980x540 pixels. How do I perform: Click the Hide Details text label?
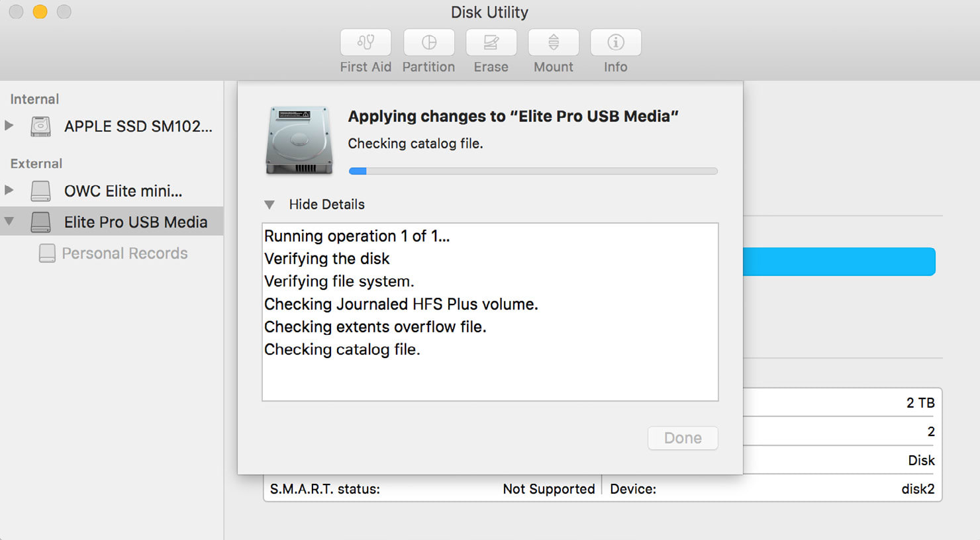[326, 204]
